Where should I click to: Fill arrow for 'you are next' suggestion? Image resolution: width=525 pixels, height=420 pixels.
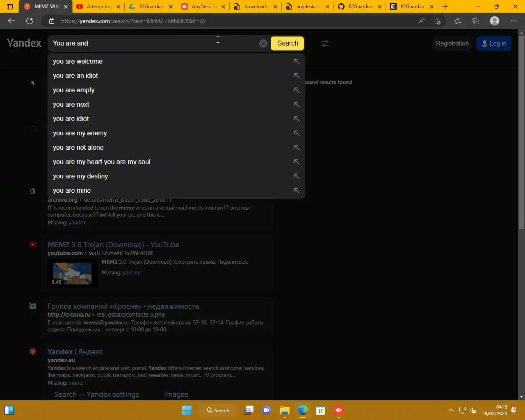pyautogui.click(x=297, y=105)
